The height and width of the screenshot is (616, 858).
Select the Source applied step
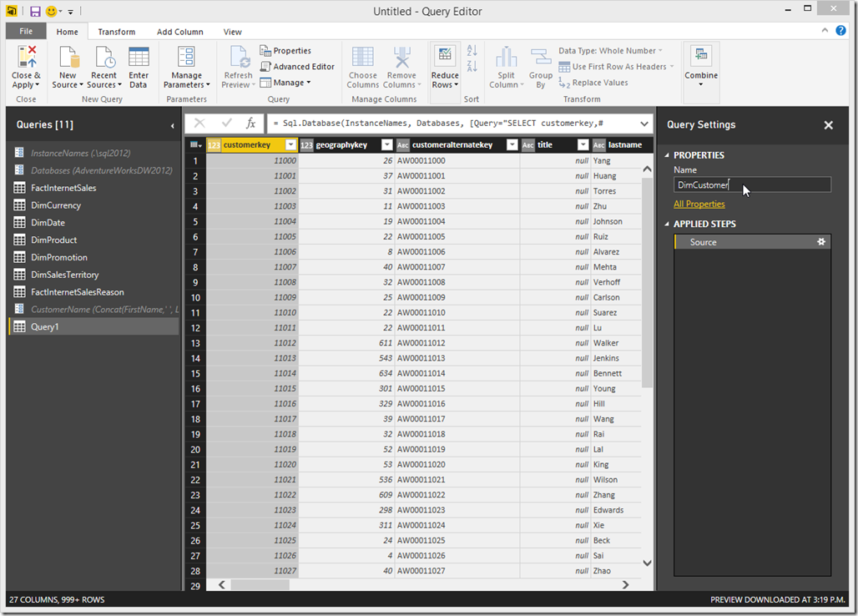pos(752,242)
